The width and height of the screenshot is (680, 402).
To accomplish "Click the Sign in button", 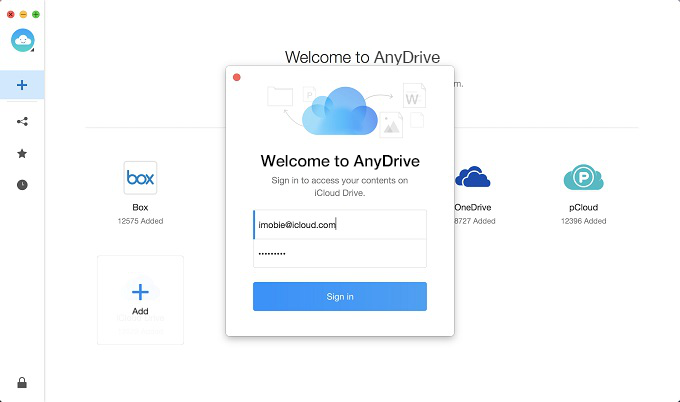I will [x=340, y=297].
